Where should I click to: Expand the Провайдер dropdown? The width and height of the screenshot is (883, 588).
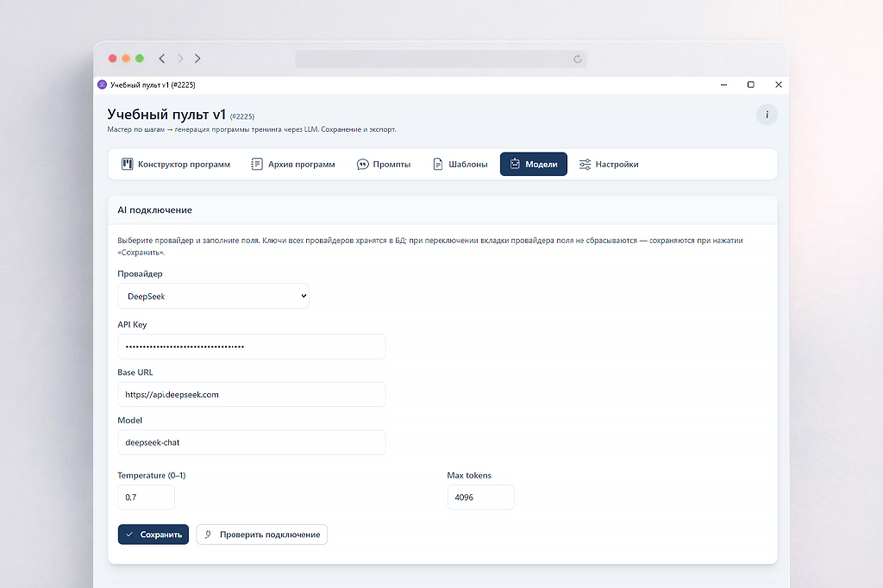(213, 296)
